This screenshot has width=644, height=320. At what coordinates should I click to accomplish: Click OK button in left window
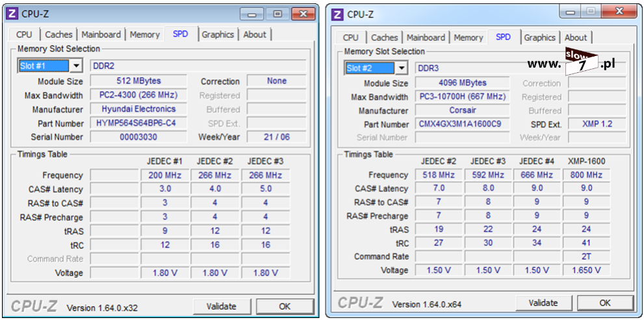pos(285,306)
